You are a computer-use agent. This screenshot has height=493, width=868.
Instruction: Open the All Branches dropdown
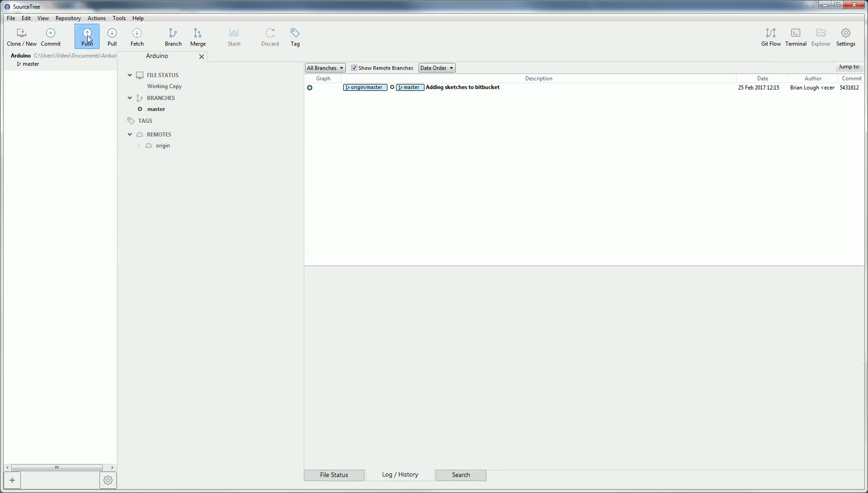[x=325, y=68]
